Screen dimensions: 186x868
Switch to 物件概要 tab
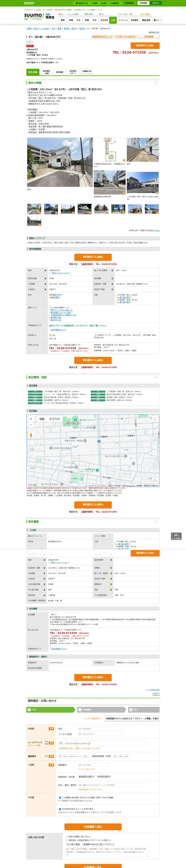59,72
